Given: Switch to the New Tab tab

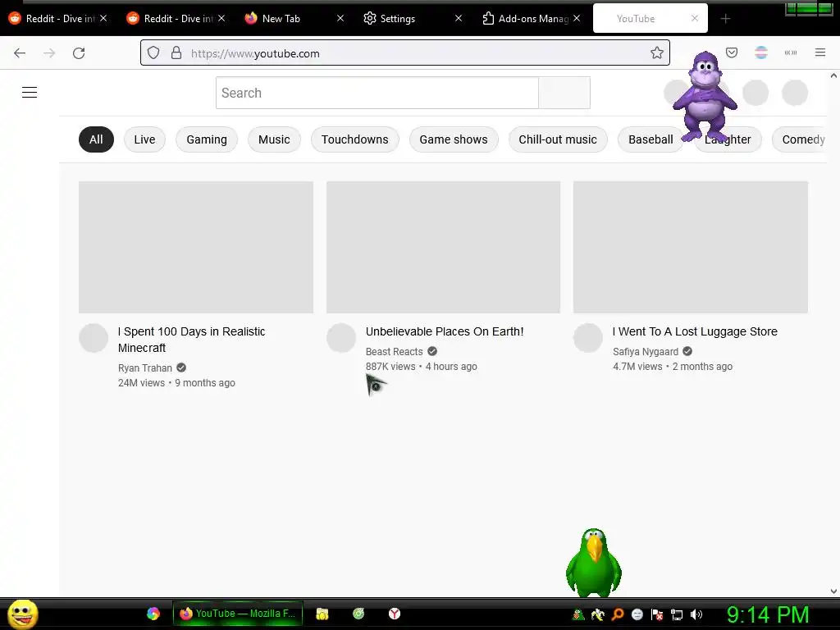Looking at the screenshot, I should click(294, 19).
